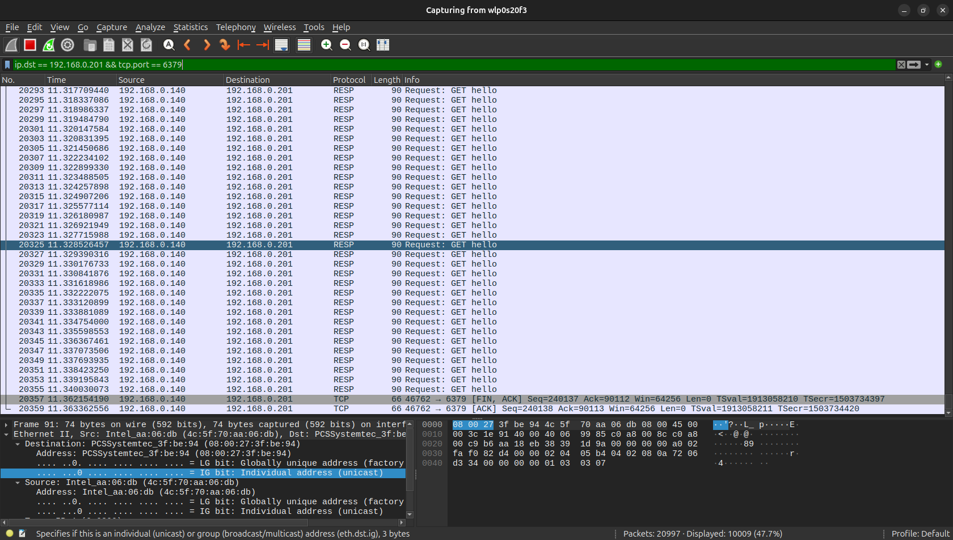The width and height of the screenshot is (953, 540).
Task: Jump to the last packet
Action: (x=262, y=45)
